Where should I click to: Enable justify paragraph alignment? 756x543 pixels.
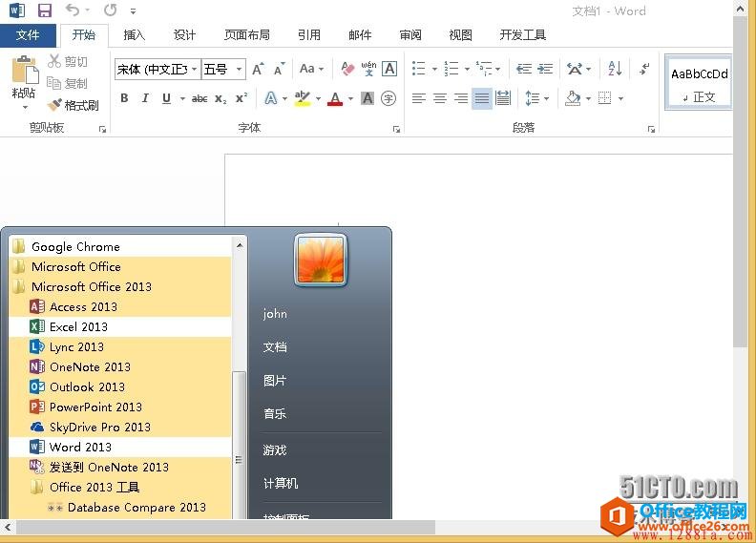click(x=481, y=98)
